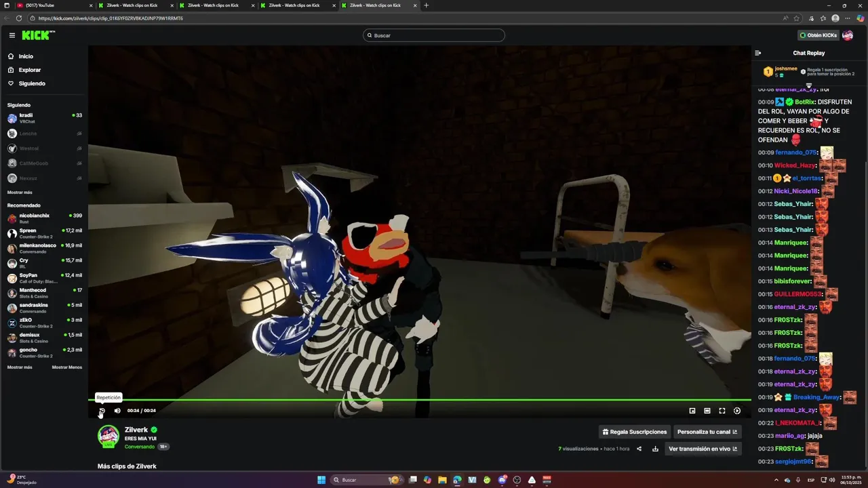Open the user profile avatar menu

coord(848,35)
